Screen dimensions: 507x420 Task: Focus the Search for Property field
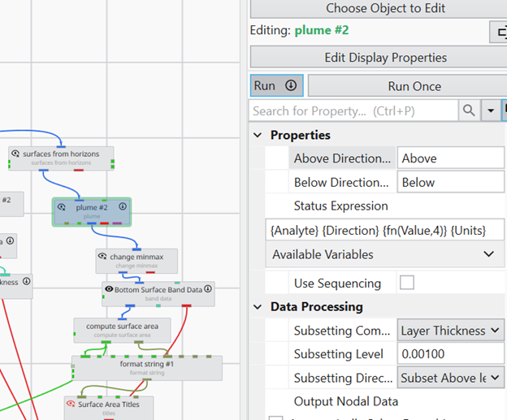click(353, 111)
